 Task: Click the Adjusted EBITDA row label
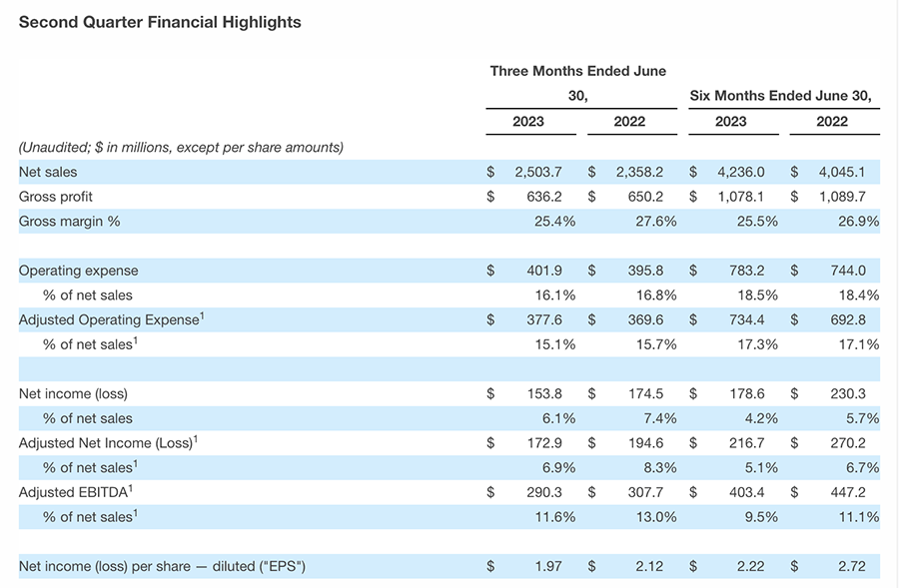click(76, 491)
